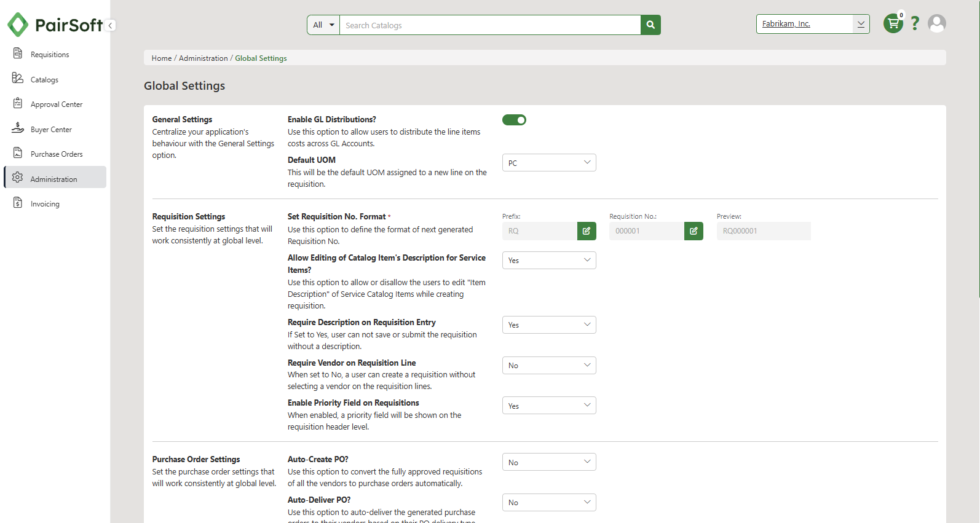Click Home breadcrumb link
This screenshot has width=980, height=523.
[162, 58]
